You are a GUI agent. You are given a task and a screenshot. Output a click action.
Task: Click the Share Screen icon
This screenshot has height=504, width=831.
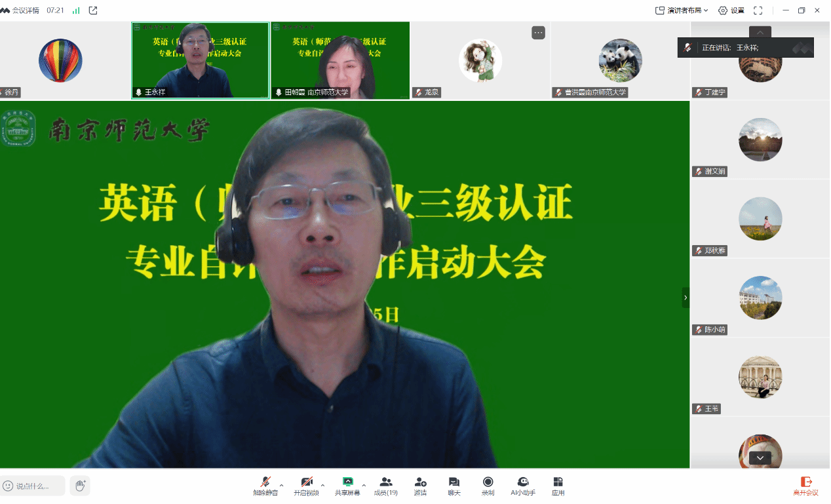tap(347, 486)
